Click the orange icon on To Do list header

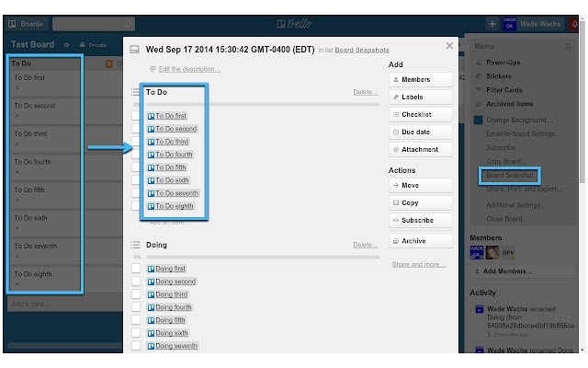(108, 63)
